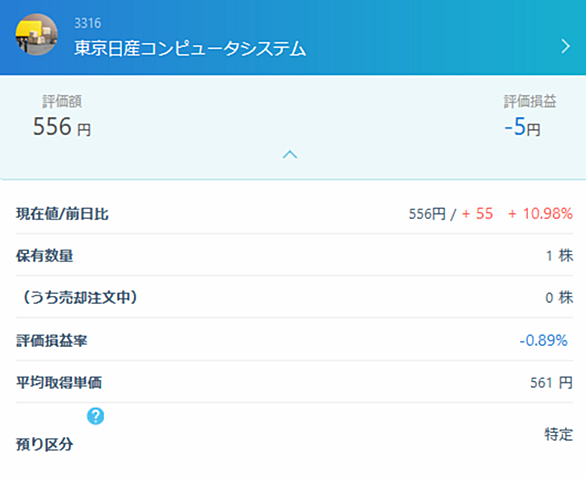Click the + 10.98% change percentage

(x=540, y=214)
